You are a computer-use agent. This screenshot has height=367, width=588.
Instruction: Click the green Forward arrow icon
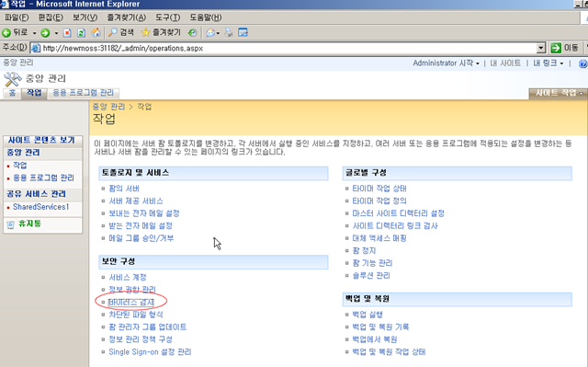[45, 33]
